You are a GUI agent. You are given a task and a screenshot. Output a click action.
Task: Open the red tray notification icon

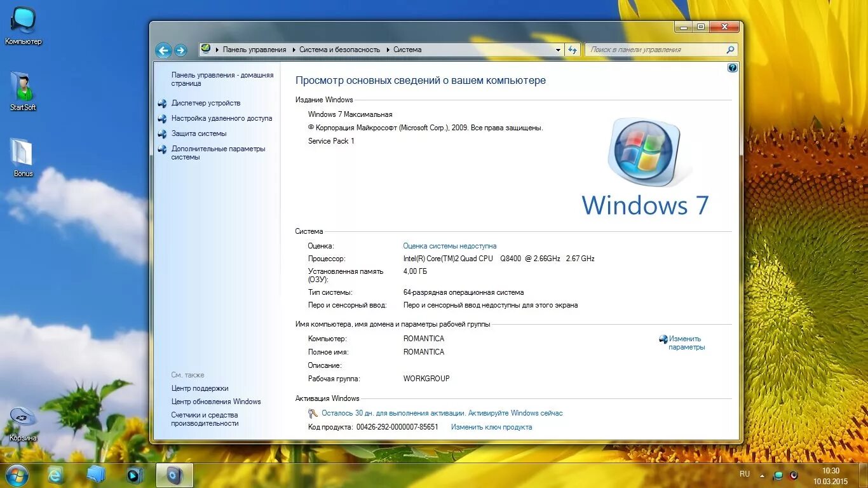tap(794, 475)
